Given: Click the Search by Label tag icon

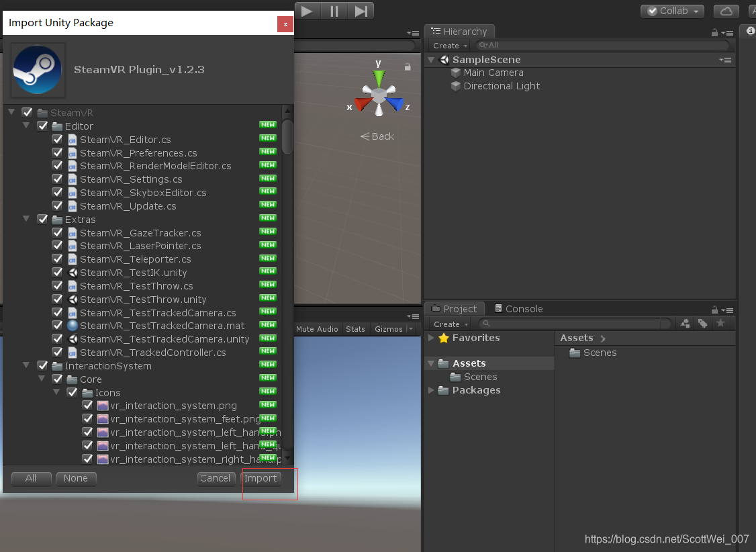Looking at the screenshot, I should click(x=702, y=324).
